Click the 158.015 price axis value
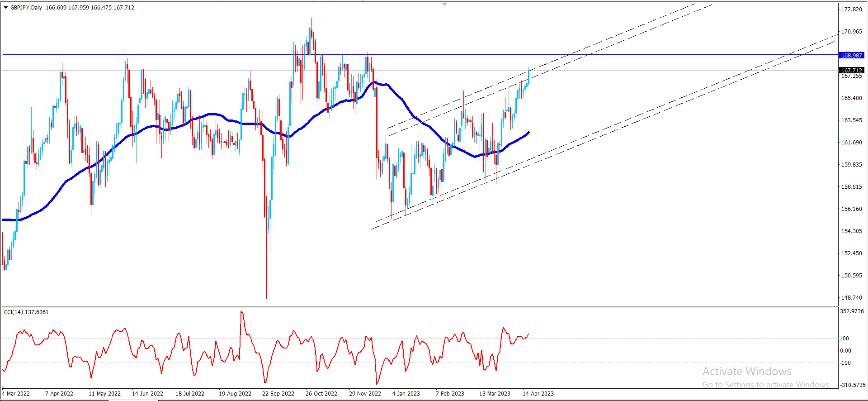 tap(851, 186)
